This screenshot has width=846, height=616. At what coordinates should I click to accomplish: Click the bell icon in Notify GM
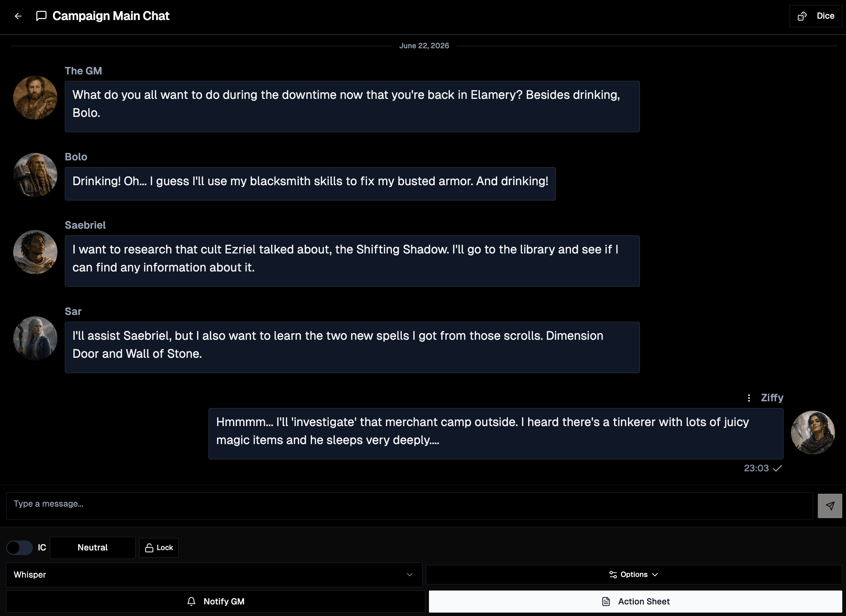tap(191, 601)
